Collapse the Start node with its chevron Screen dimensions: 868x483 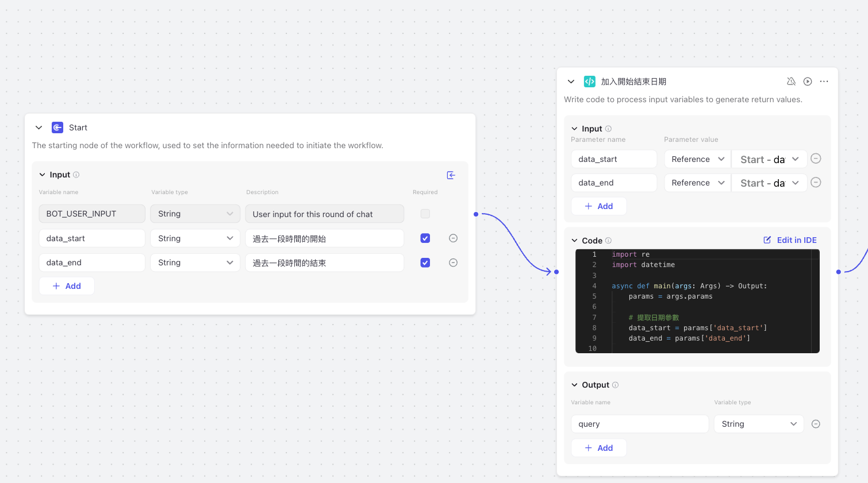click(39, 127)
